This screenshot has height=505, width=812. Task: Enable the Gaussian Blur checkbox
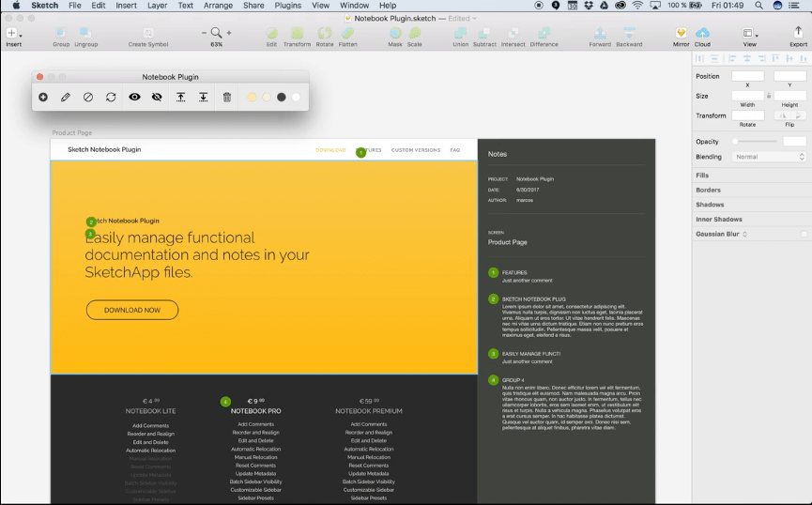(x=804, y=234)
